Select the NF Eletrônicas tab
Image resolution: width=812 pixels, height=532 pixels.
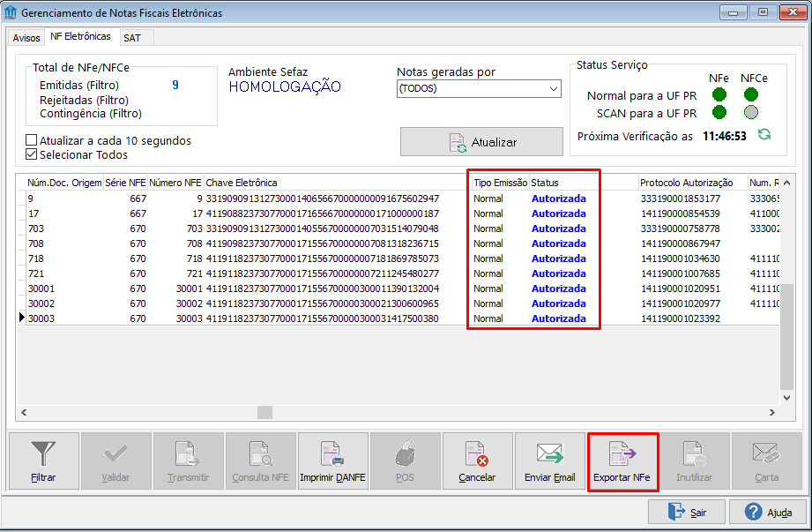[x=81, y=36]
